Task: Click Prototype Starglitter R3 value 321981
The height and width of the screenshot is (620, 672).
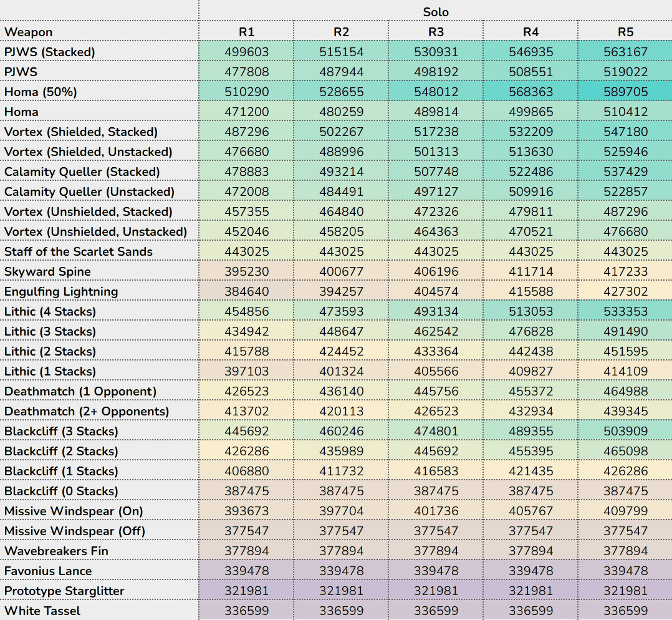Action: click(436, 591)
